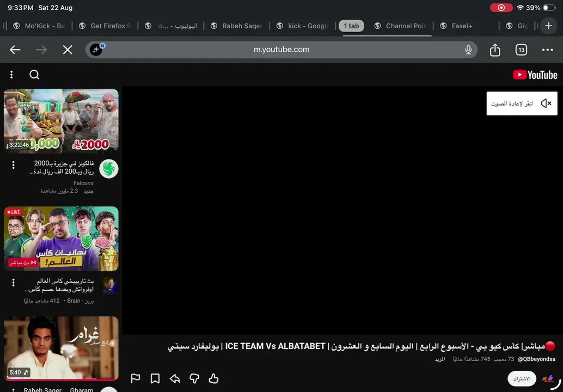This screenshot has width=563, height=392.
Task: Switch to Get Firefox tab
Action: (105, 26)
